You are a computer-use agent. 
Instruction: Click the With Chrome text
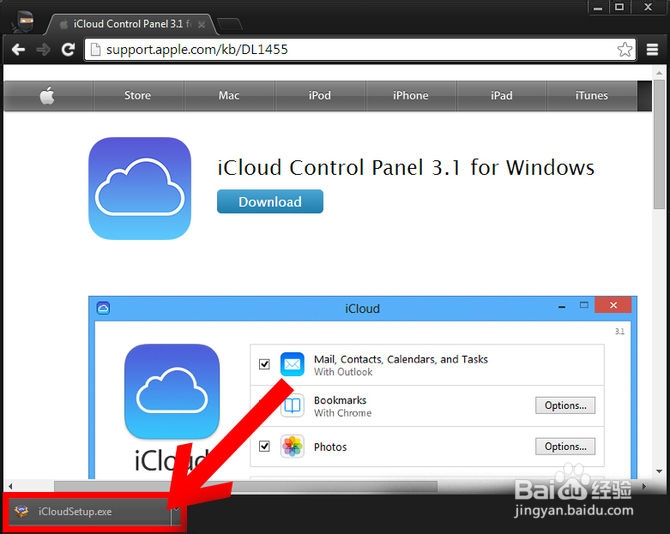pos(343,413)
